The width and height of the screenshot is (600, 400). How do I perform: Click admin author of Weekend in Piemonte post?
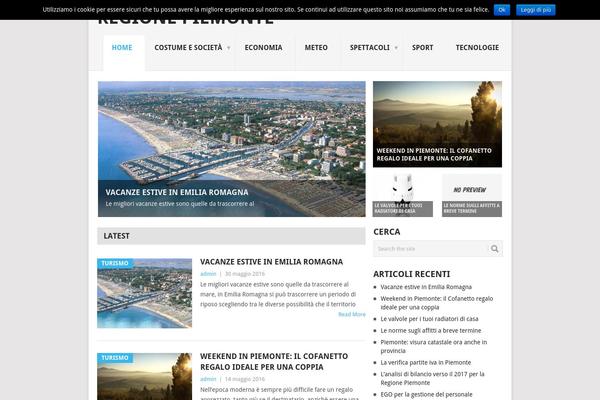pyautogui.click(x=208, y=379)
